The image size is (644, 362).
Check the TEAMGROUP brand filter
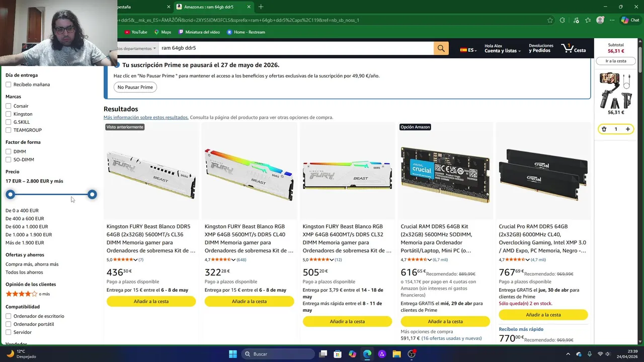point(9,130)
